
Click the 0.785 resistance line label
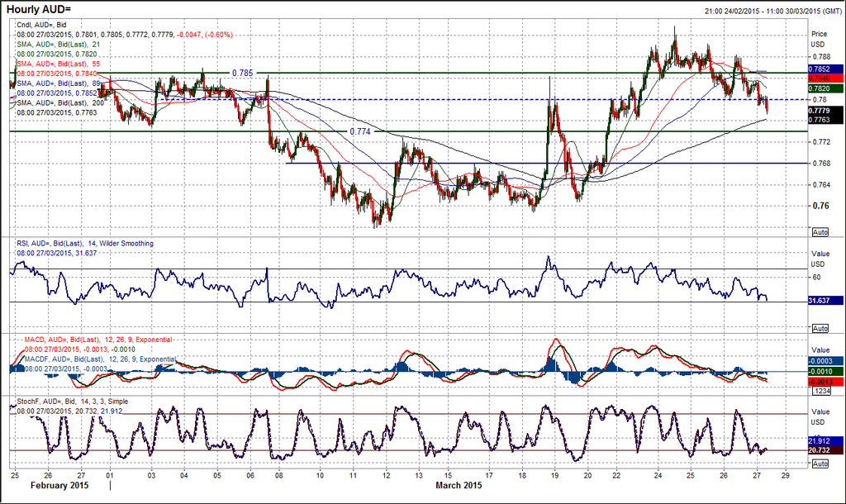[x=242, y=73]
